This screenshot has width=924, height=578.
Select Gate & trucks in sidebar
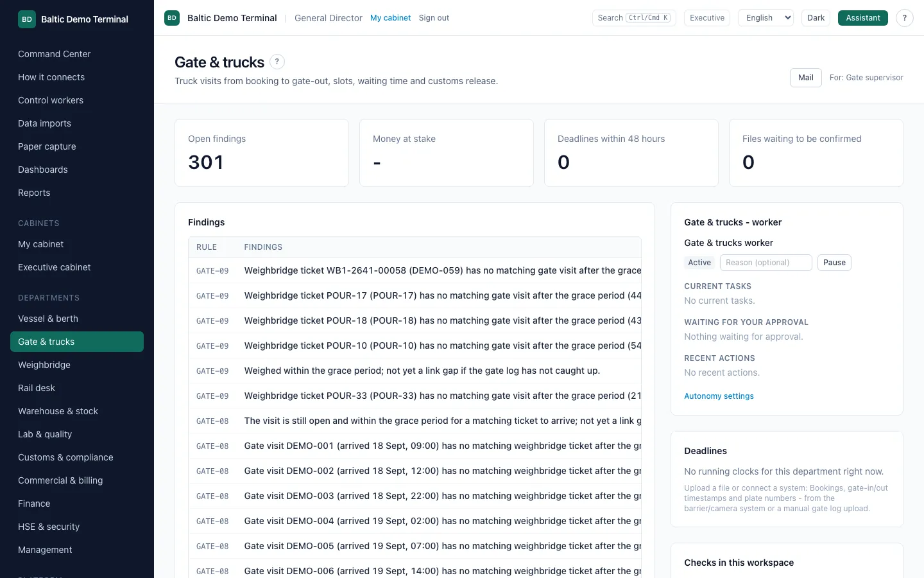pos(77,342)
